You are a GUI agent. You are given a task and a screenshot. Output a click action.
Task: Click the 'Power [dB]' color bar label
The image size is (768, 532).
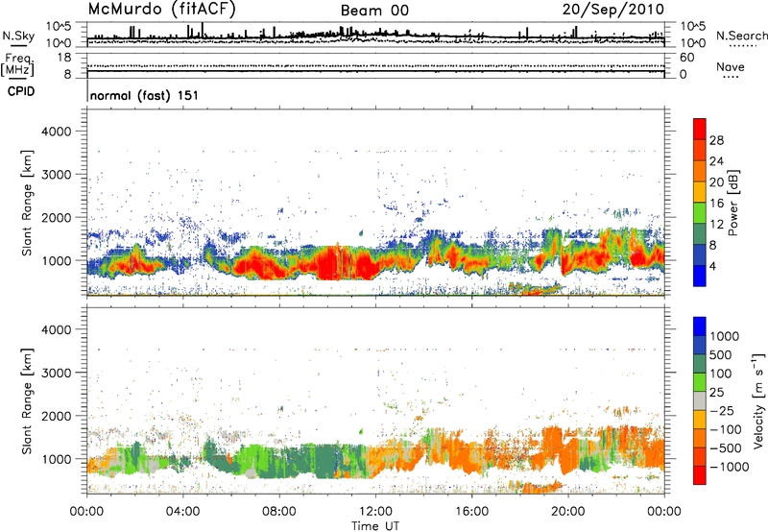(733, 203)
